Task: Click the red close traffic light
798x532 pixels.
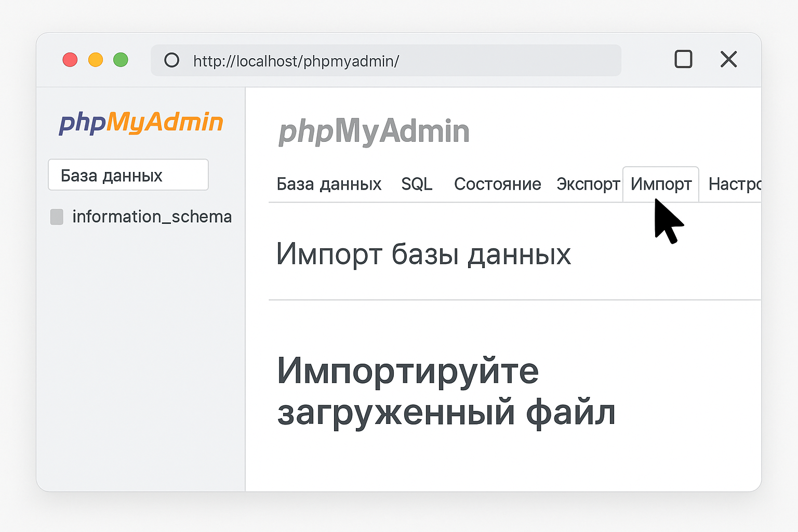Action: tap(70, 60)
